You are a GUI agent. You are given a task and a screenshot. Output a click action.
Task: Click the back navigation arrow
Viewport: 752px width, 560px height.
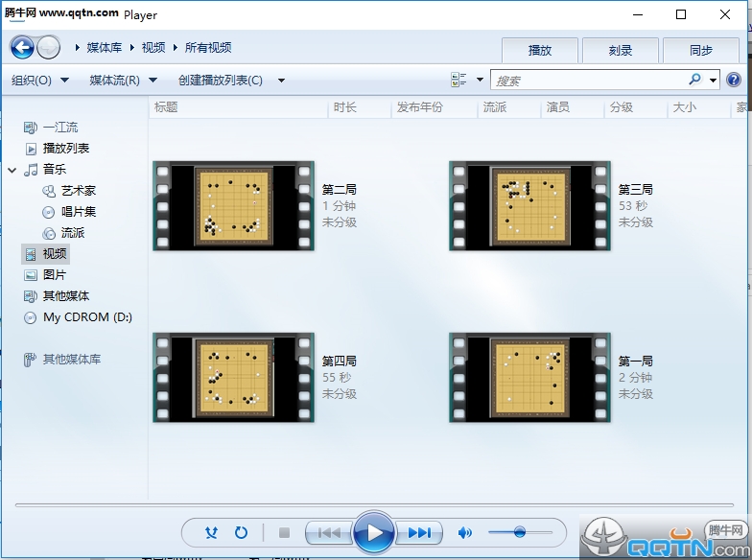tap(22, 47)
